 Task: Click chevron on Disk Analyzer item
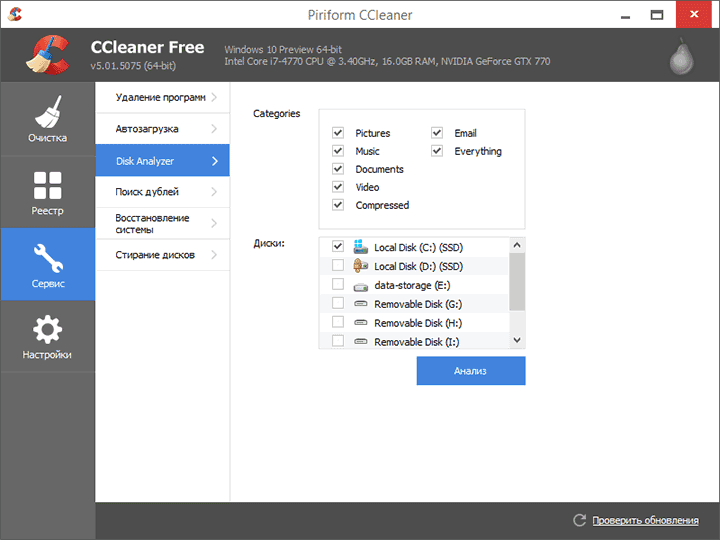click(214, 161)
